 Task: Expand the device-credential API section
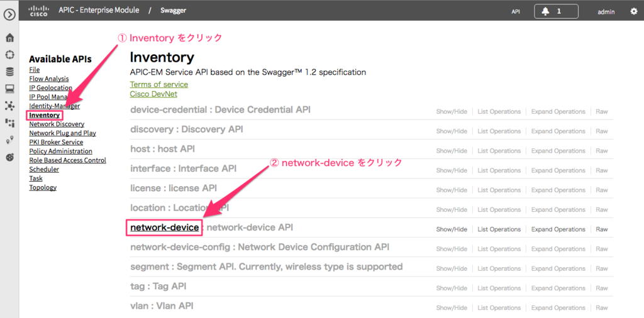169,109
